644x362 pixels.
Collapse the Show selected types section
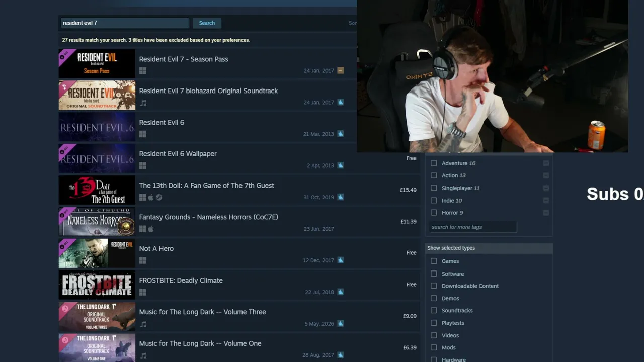[489, 248]
